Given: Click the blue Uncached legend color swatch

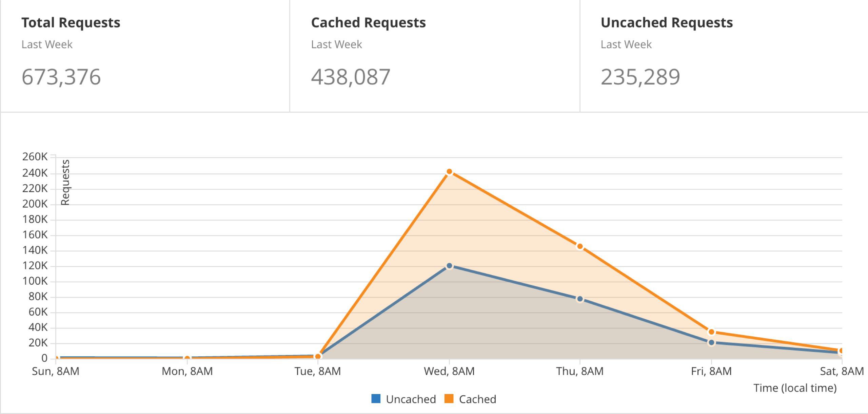Looking at the screenshot, I should click(x=376, y=399).
